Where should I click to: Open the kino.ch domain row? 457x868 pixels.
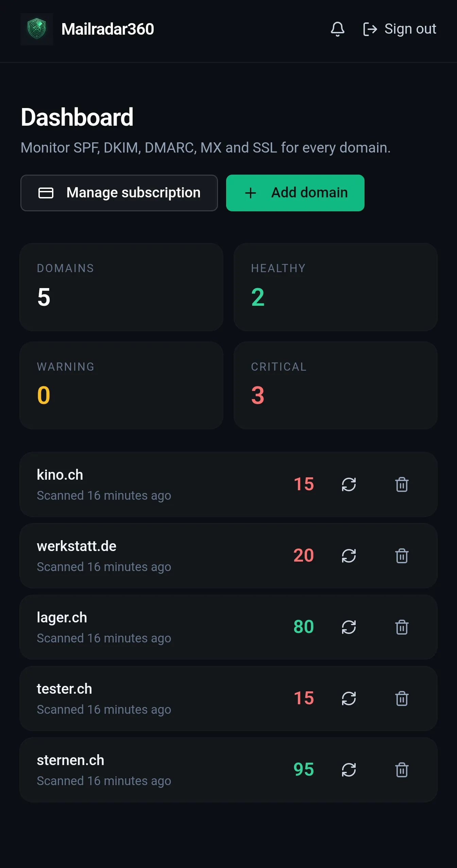[x=228, y=484]
